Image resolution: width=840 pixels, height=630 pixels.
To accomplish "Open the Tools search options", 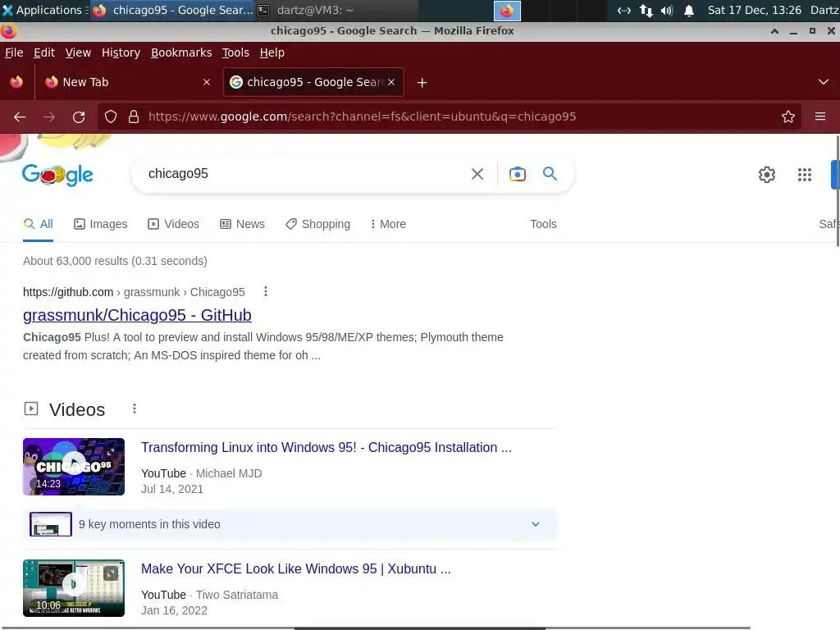I will pos(543,224).
